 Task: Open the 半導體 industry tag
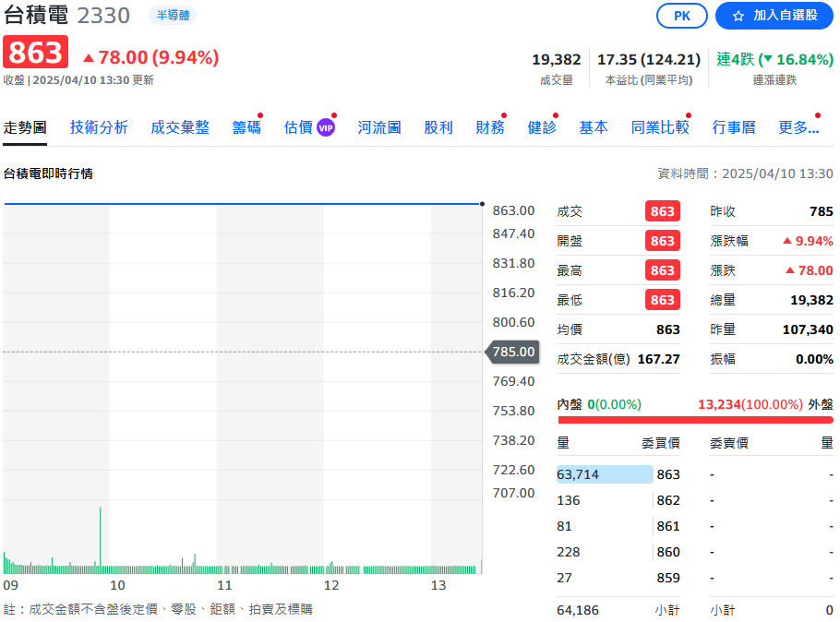coord(173,16)
